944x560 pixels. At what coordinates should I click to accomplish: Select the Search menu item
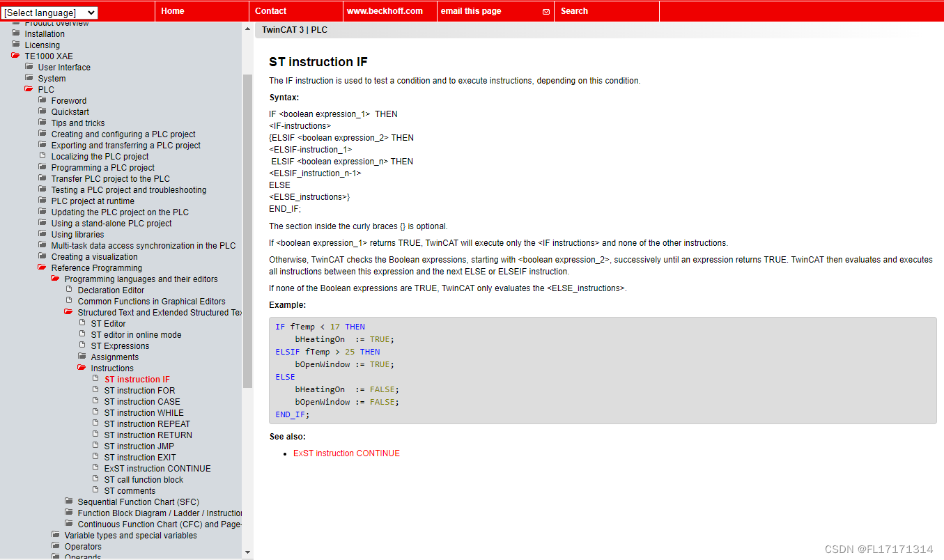[573, 11]
